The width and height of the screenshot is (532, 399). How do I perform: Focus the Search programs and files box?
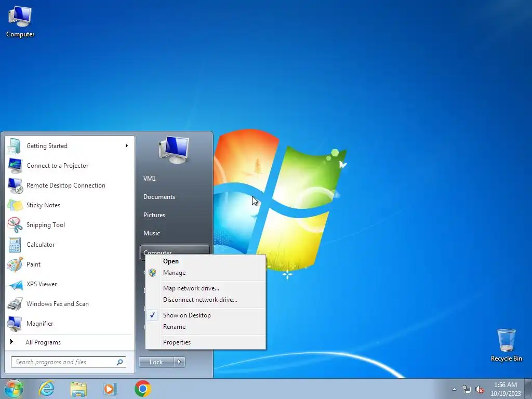[x=69, y=362]
